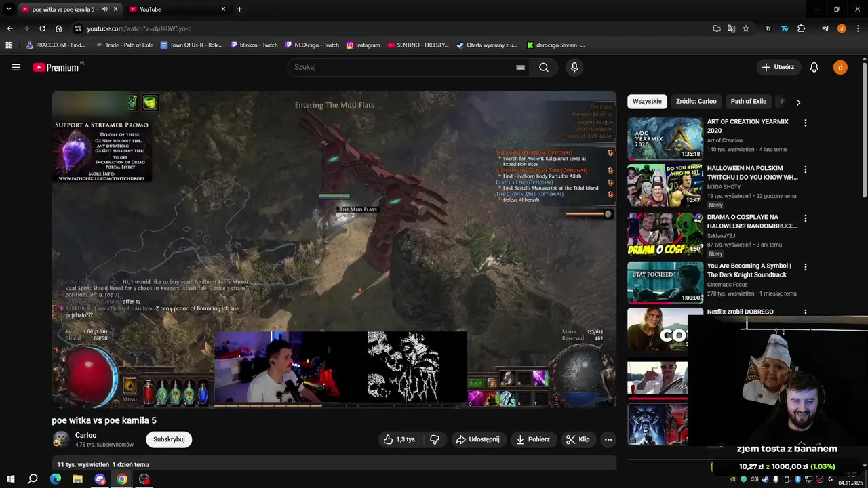Open the Windows Start button
Image resolution: width=868 pixels, height=488 pixels.
(11, 479)
